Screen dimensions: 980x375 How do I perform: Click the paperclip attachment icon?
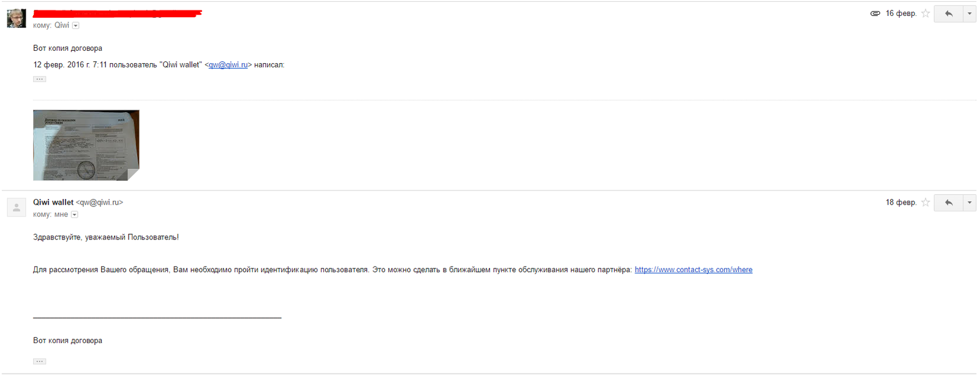click(875, 13)
